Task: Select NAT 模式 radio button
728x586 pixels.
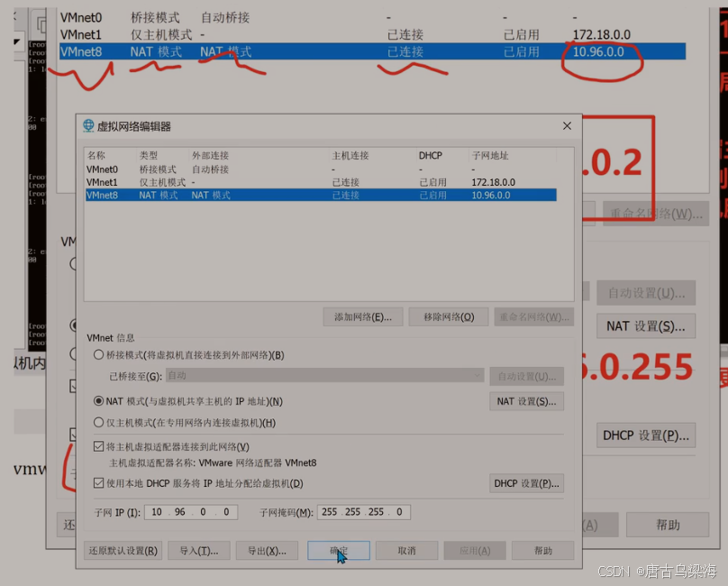Action: [x=98, y=401]
